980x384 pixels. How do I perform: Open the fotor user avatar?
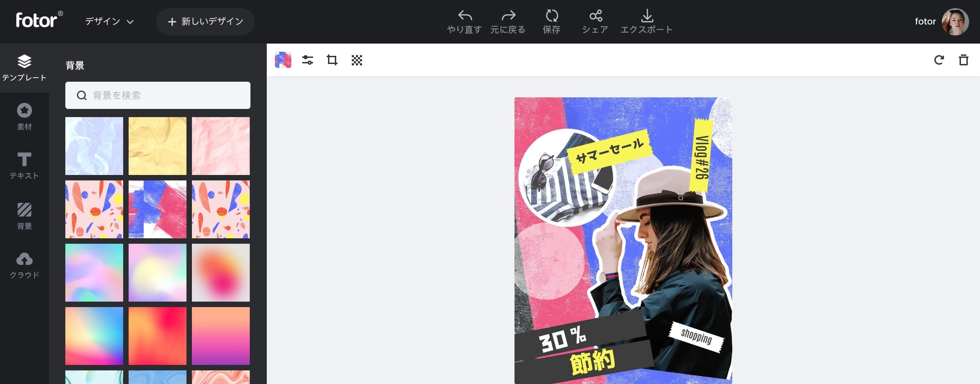tap(955, 21)
